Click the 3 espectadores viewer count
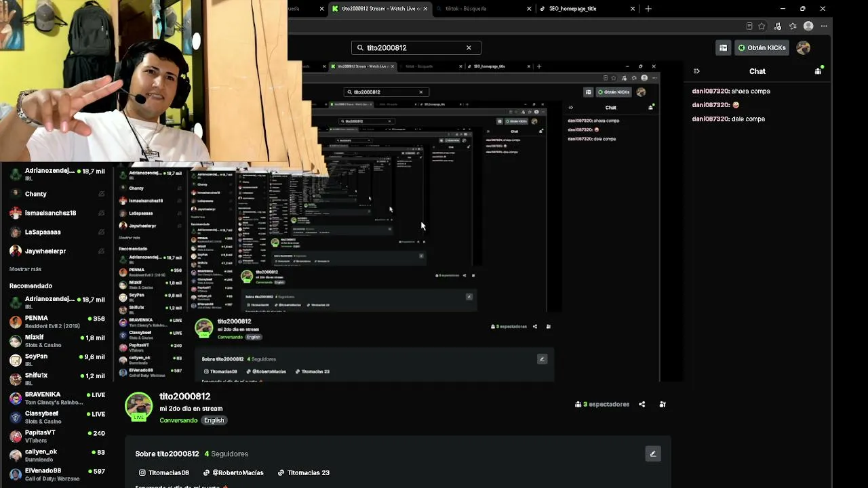This screenshot has height=488, width=868. click(x=602, y=404)
